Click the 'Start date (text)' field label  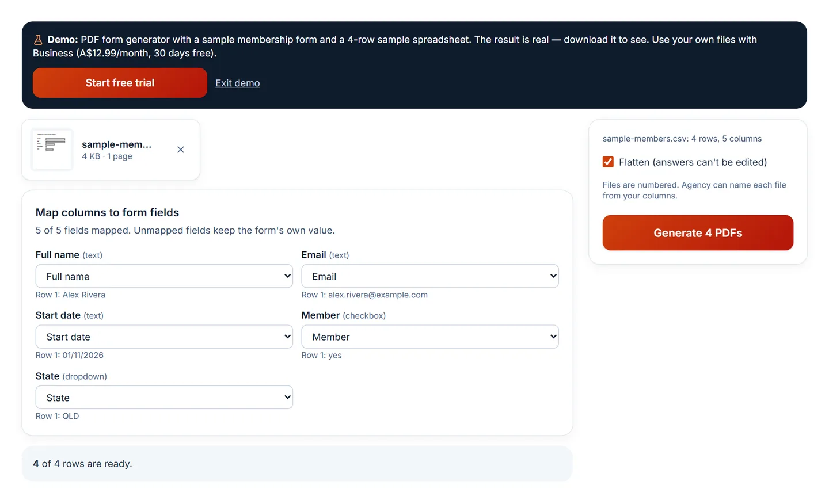tap(70, 315)
